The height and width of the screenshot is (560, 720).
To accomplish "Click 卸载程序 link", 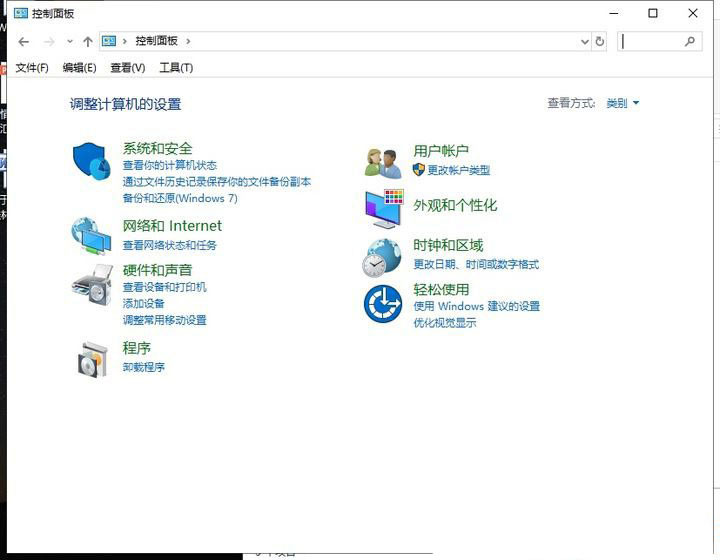I will tap(143, 367).
